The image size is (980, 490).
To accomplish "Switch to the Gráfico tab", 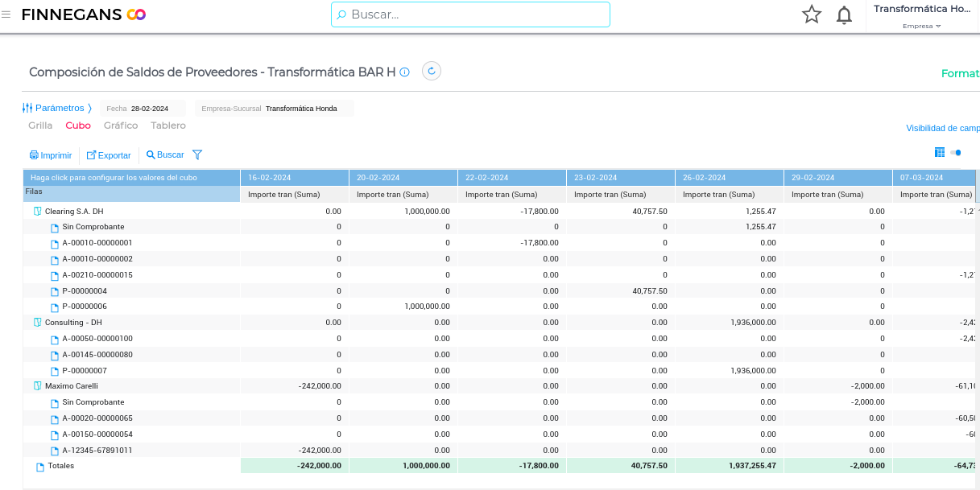I will tap(121, 126).
